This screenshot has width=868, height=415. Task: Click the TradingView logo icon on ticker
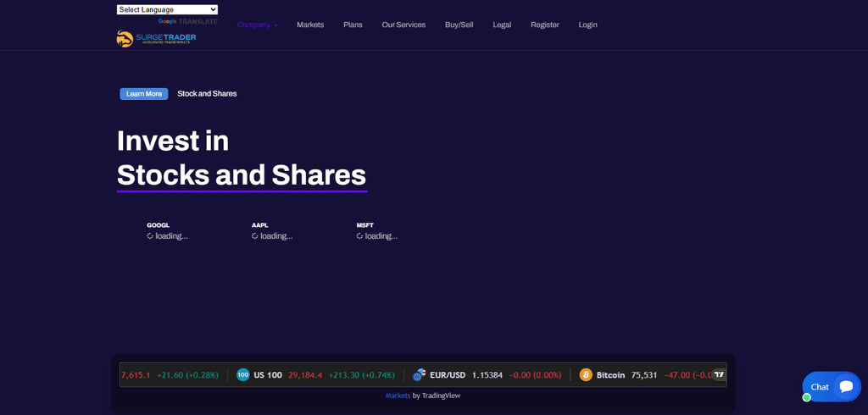719,374
